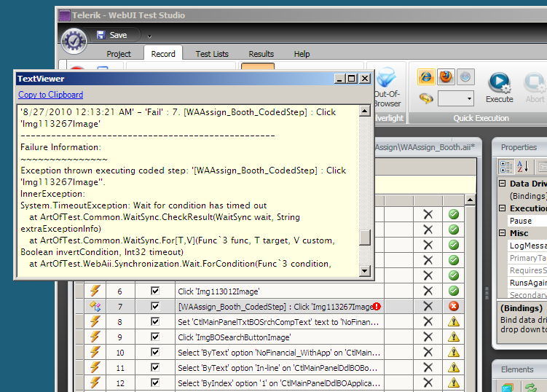The image size is (547, 392).
Task: Toggle the checkbox for step 7
Action: point(155,306)
